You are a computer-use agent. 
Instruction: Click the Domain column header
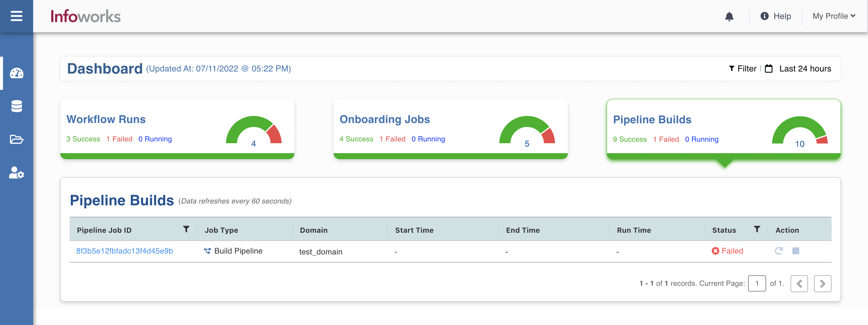[x=314, y=230]
